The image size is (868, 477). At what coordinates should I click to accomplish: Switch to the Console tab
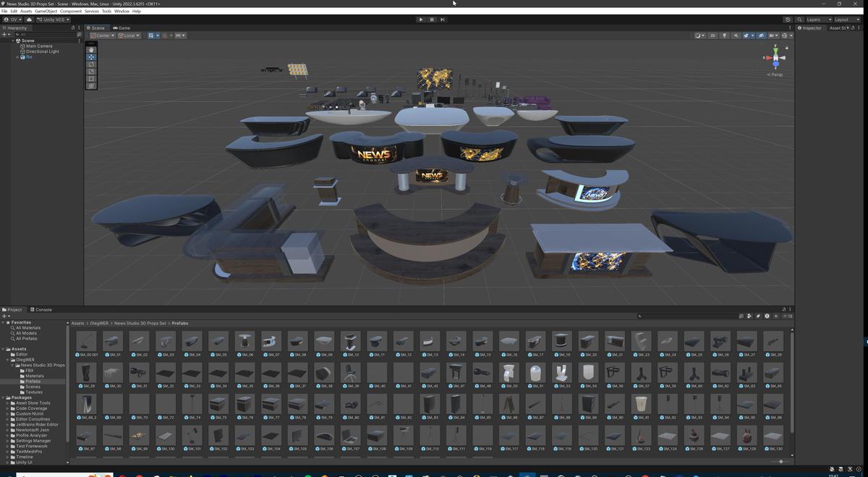tap(41, 310)
